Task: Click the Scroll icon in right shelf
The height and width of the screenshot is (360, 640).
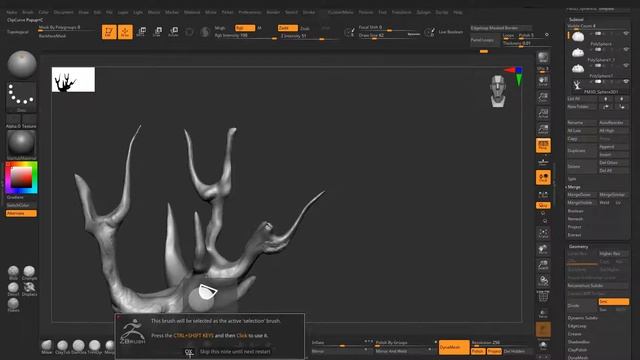Action: pyautogui.click(x=543, y=81)
